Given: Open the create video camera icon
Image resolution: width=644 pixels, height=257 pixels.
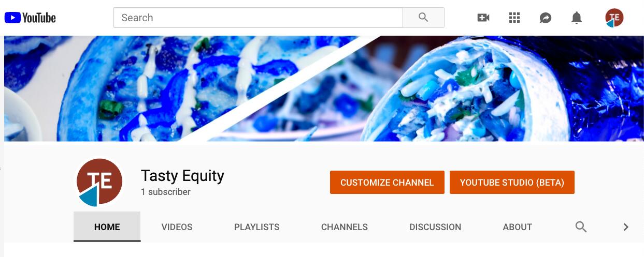Looking at the screenshot, I should coord(483,18).
